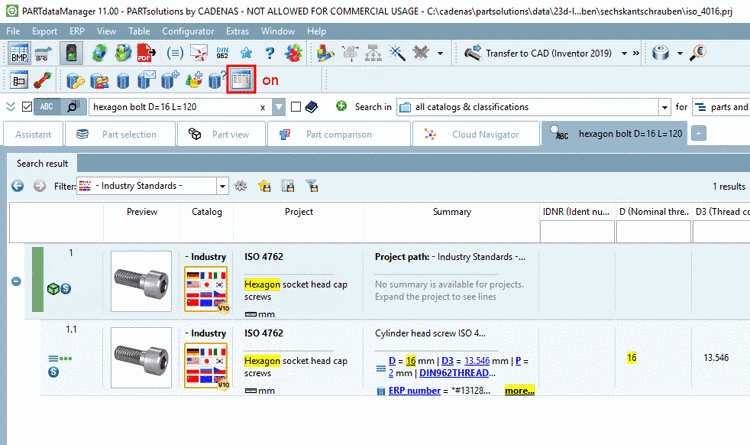750x445 pixels.
Task: Open the parts and selector after 'for'
Action: (x=721, y=107)
